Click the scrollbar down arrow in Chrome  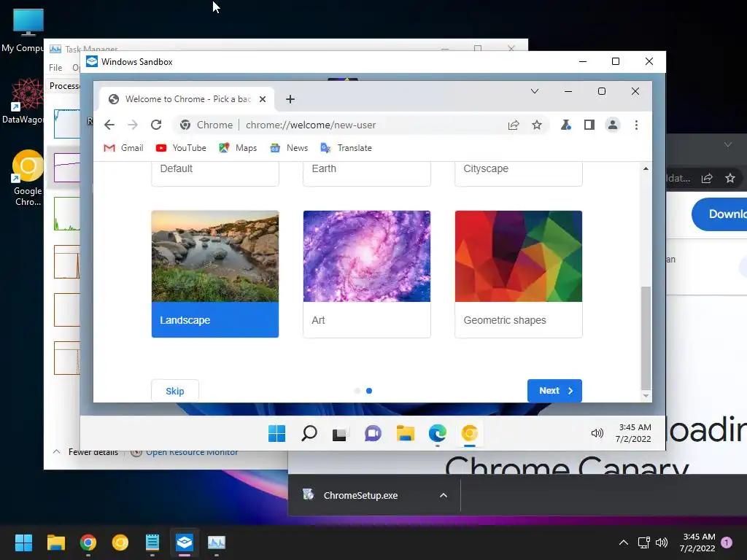pyautogui.click(x=646, y=396)
